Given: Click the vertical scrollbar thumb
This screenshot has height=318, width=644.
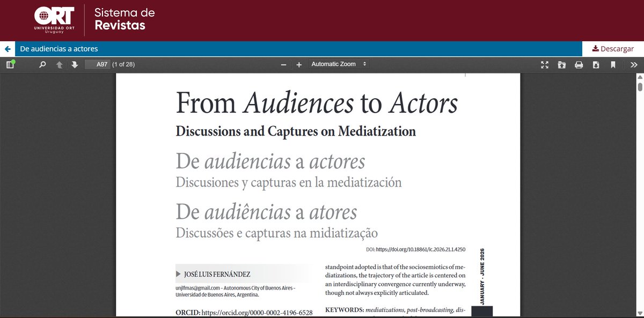Looking at the screenshot, I should point(640,87).
